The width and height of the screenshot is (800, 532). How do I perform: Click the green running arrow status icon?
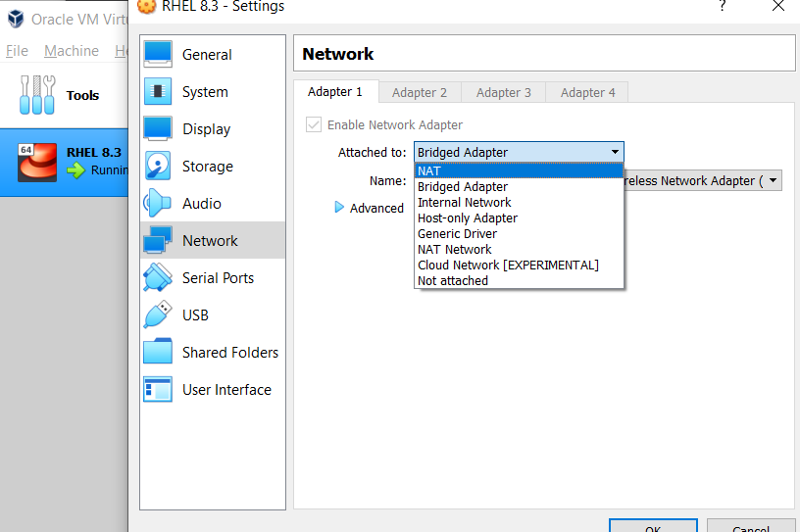tap(76, 170)
